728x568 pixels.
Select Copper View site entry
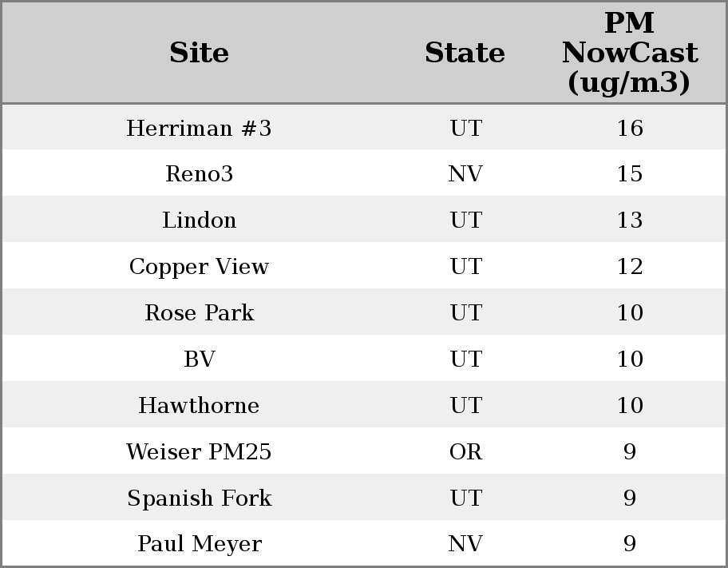pyautogui.click(x=199, y=267)
